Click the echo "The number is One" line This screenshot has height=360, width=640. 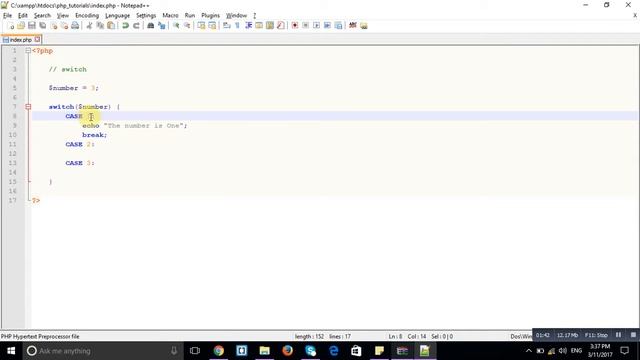(x=135, y=126)
